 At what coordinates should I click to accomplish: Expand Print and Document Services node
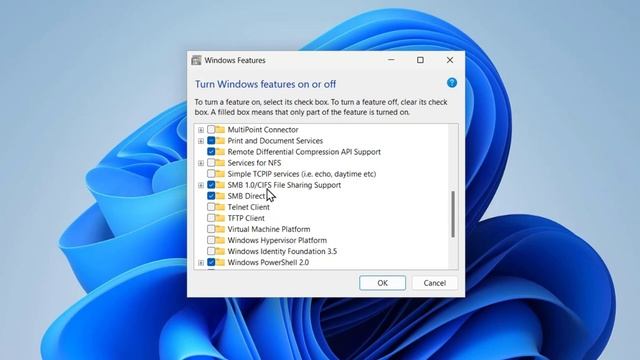201,141
